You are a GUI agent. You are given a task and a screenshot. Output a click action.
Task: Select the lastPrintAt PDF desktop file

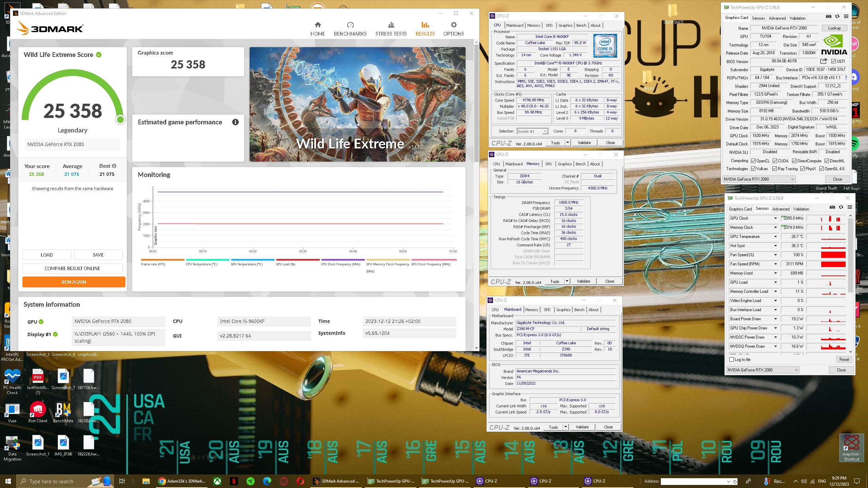(x=38, y=381)
